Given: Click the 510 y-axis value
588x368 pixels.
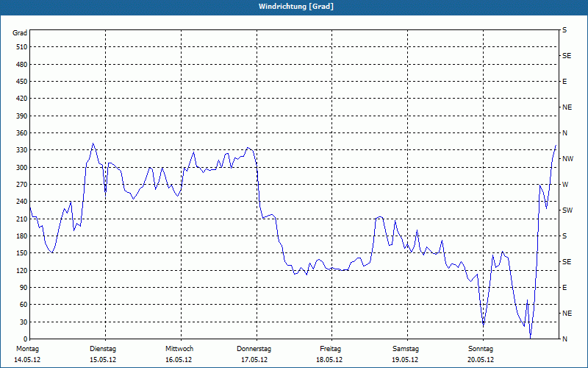Looking at the screenshot, I should (21, 47).
